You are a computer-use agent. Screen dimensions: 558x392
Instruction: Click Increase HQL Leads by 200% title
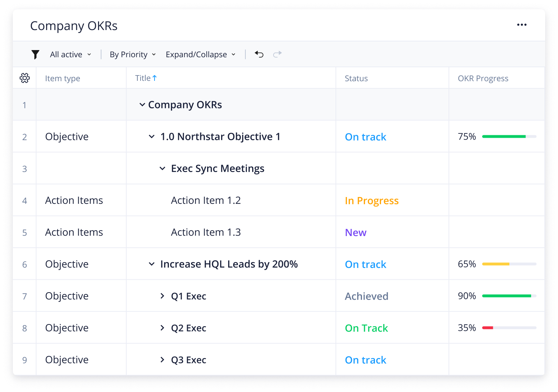coord(229,264)
